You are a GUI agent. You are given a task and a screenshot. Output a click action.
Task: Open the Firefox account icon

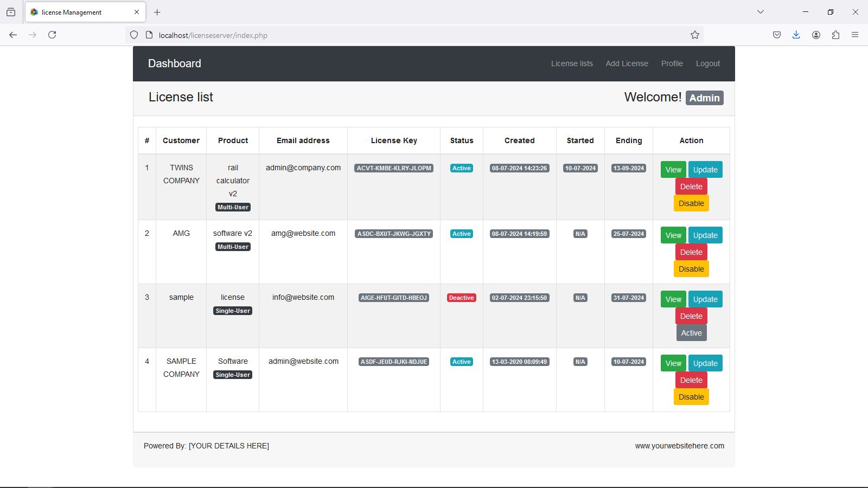pos(816,35)
